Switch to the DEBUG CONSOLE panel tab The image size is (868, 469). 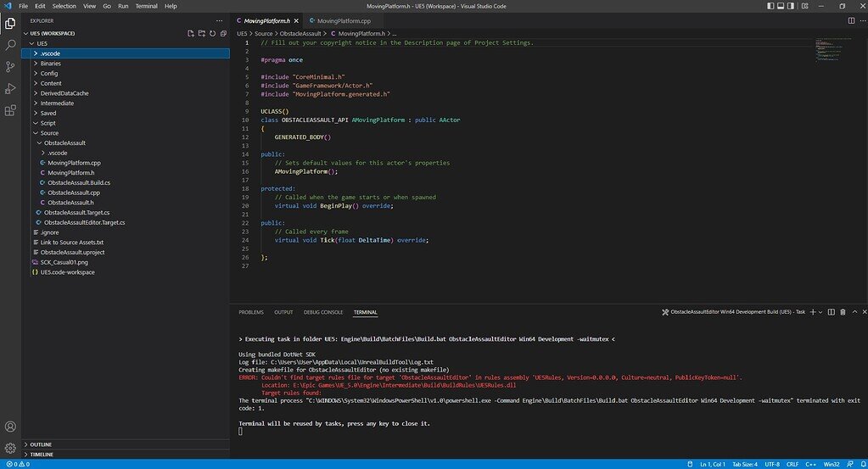click(323, 312)
